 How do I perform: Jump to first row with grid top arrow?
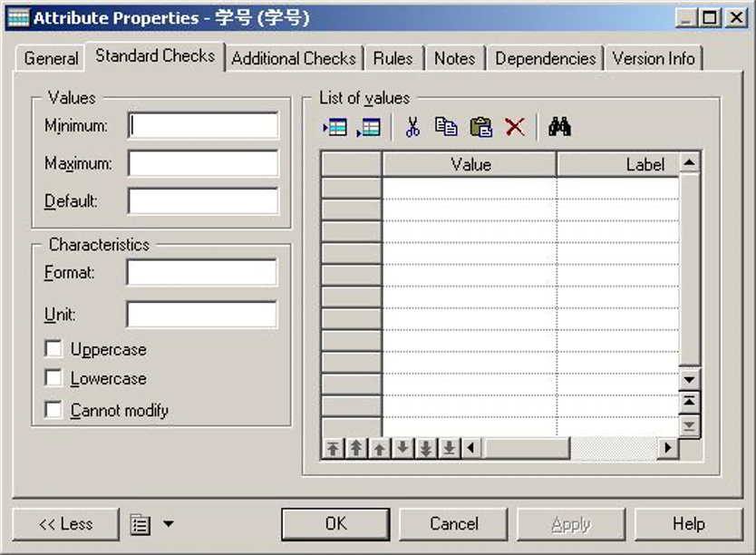coord(690,401)
